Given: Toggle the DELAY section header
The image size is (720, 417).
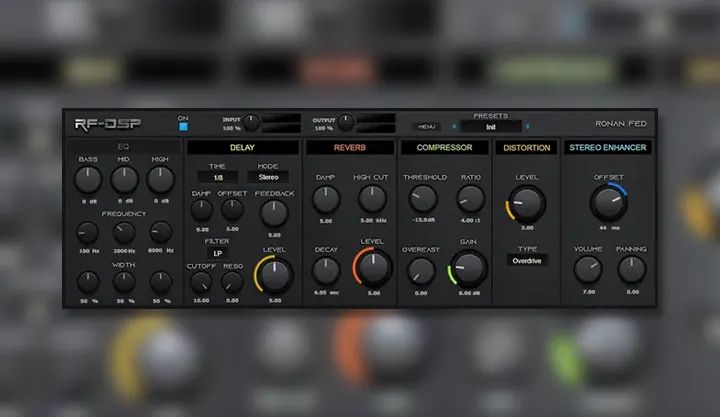Looking at the screenshot, I should pyautogui.click(x=242, y=147).
